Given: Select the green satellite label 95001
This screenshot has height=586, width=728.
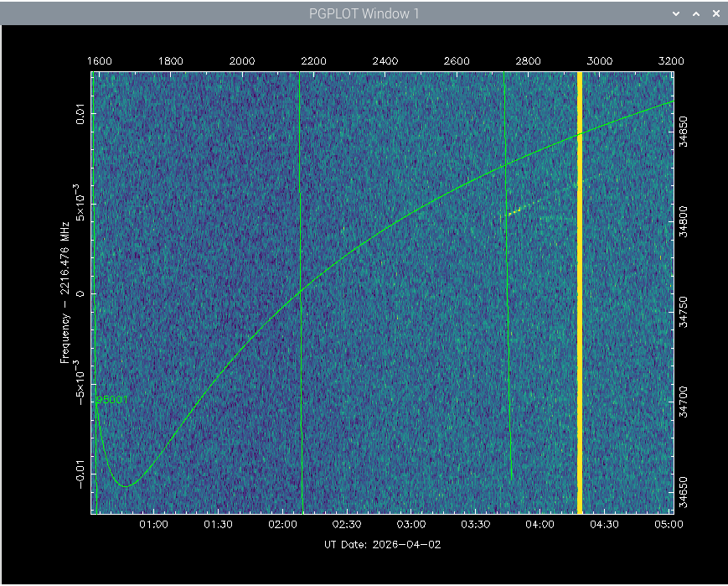Looking at the screenshot, I should tap(111, 400).
